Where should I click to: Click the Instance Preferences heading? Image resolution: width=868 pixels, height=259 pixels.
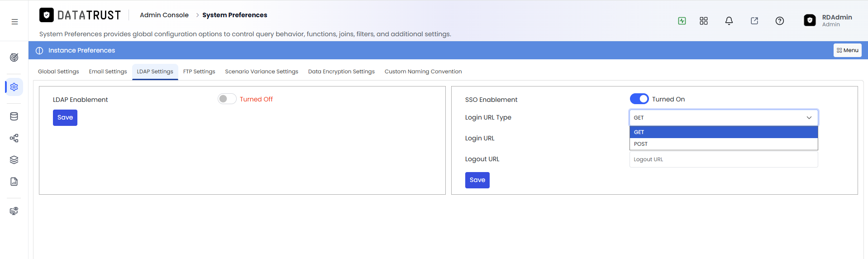coord(81,50)
